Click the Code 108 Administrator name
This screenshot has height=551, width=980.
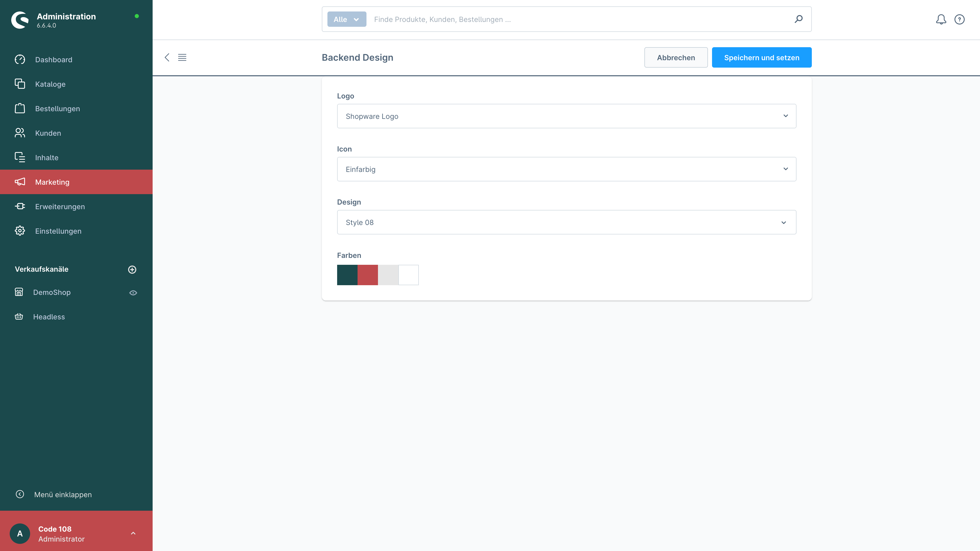pos(61,534)
